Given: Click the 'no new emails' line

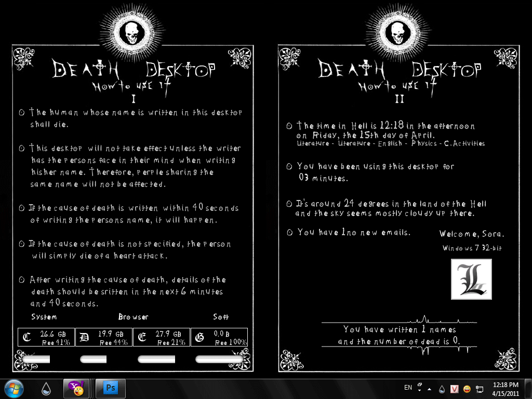Looking at the screenshot, I should click(354, 232).
